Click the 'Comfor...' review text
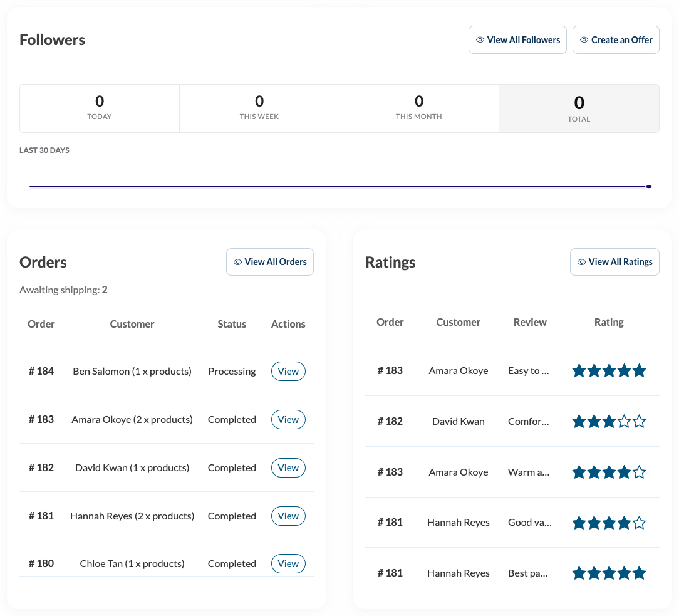 coord(528,422)
